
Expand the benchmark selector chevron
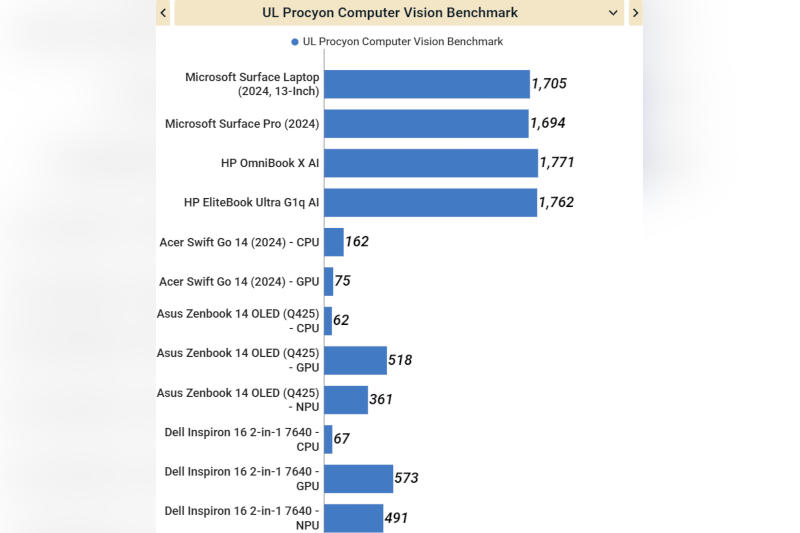[613, 13]
